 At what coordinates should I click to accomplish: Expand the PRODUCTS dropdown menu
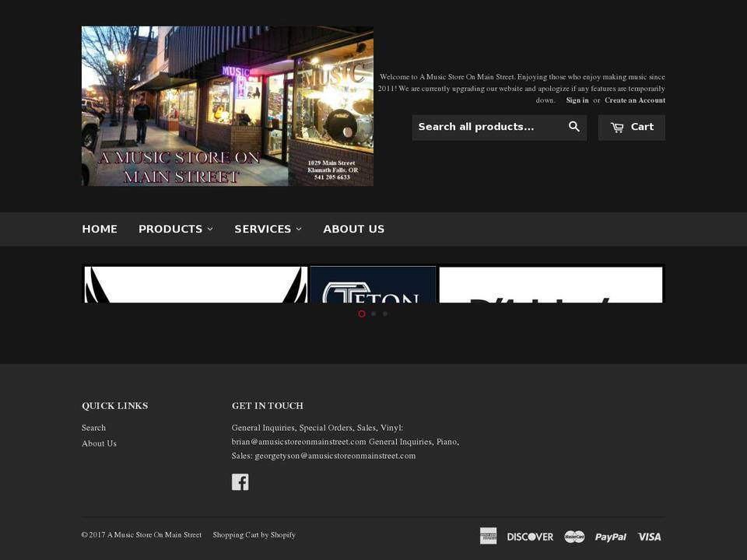(x=175, y=229)
